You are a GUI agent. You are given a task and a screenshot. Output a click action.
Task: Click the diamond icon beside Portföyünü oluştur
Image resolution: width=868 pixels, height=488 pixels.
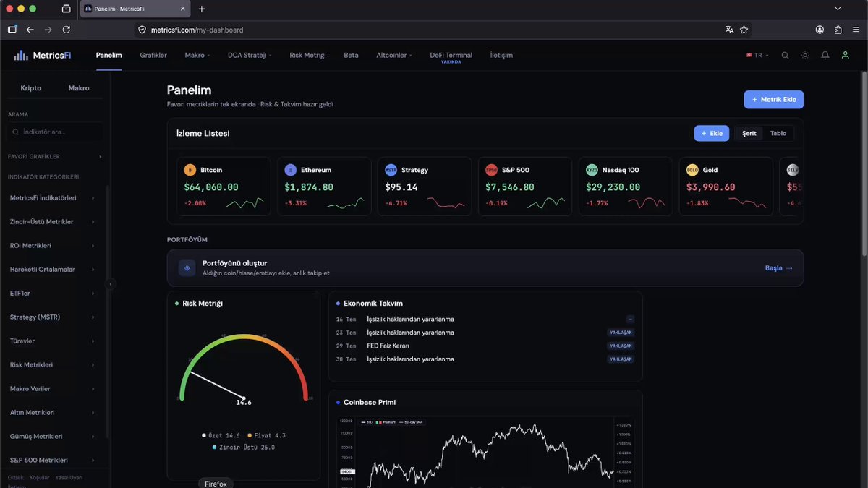pos(187,268)
